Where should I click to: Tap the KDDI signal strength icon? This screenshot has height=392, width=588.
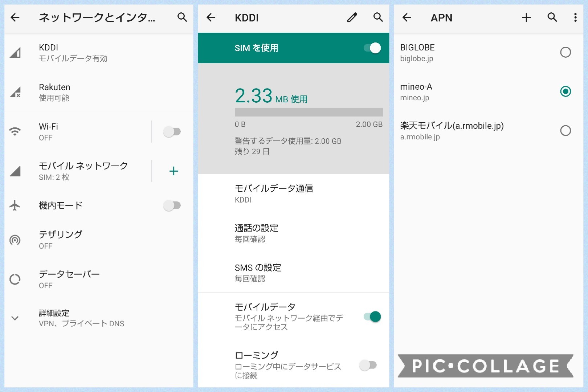pyautogui.click(x=15, y=53)
